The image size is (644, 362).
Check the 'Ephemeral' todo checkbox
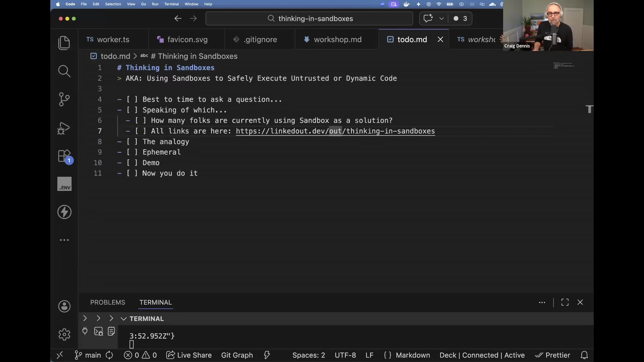click(132, 152)
